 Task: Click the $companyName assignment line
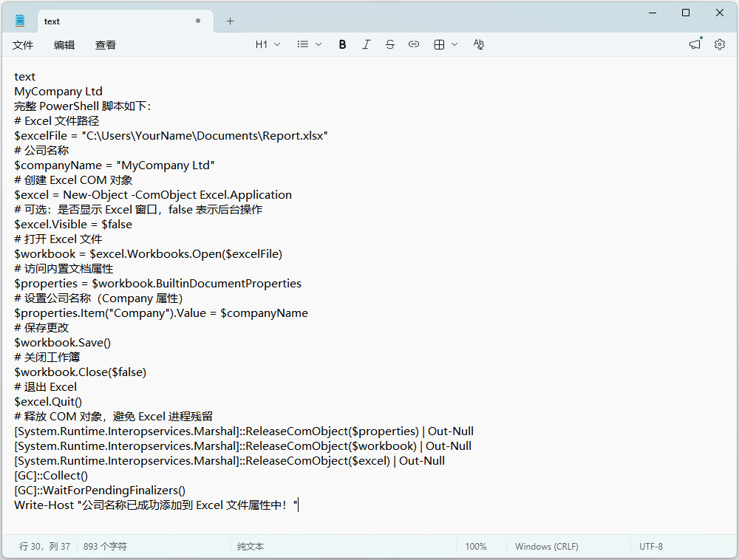(115, 165)
